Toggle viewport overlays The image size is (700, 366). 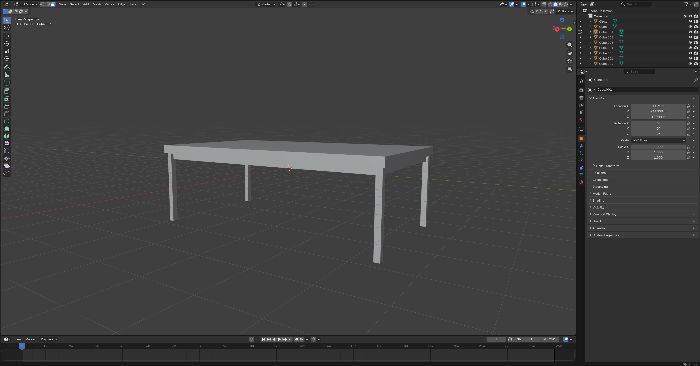524,4
